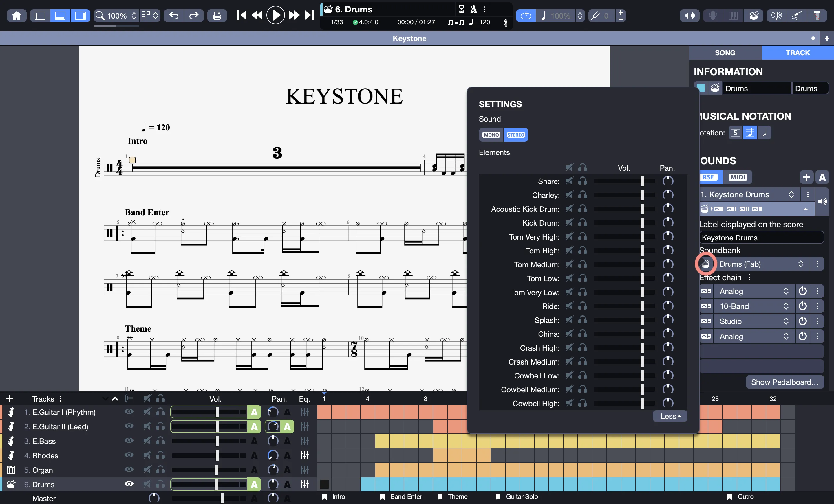Open the Tracks options menu

(60, 398)
